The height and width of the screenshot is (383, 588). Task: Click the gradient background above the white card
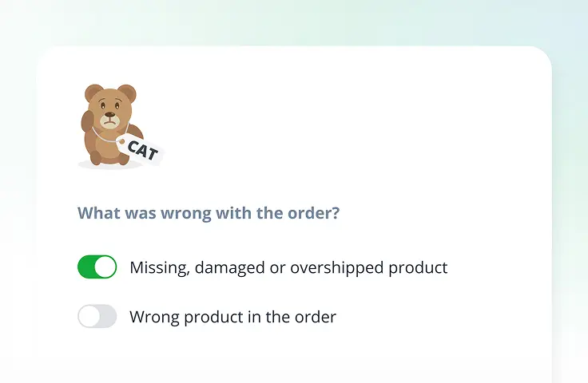click(294, 22)
